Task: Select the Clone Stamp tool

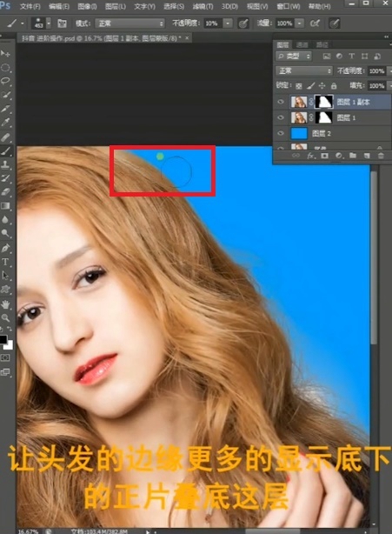Action: (x=5, y=164)
